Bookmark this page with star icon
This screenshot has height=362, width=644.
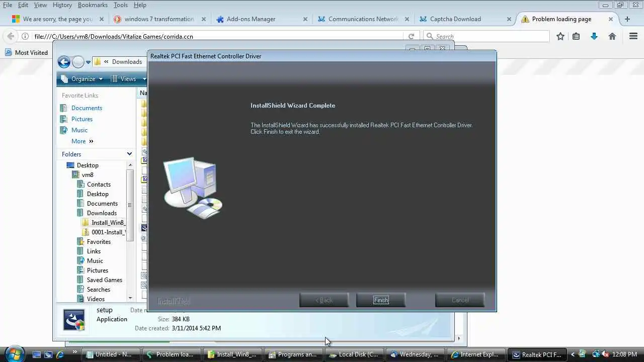(x=560, y=36)
